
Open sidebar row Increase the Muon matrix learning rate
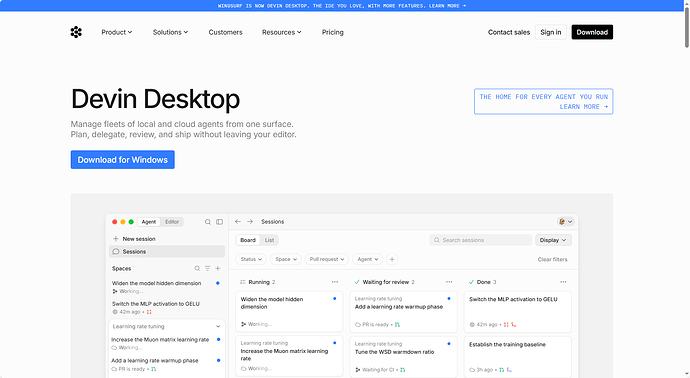pyautogui.click(x=166, y=343)
